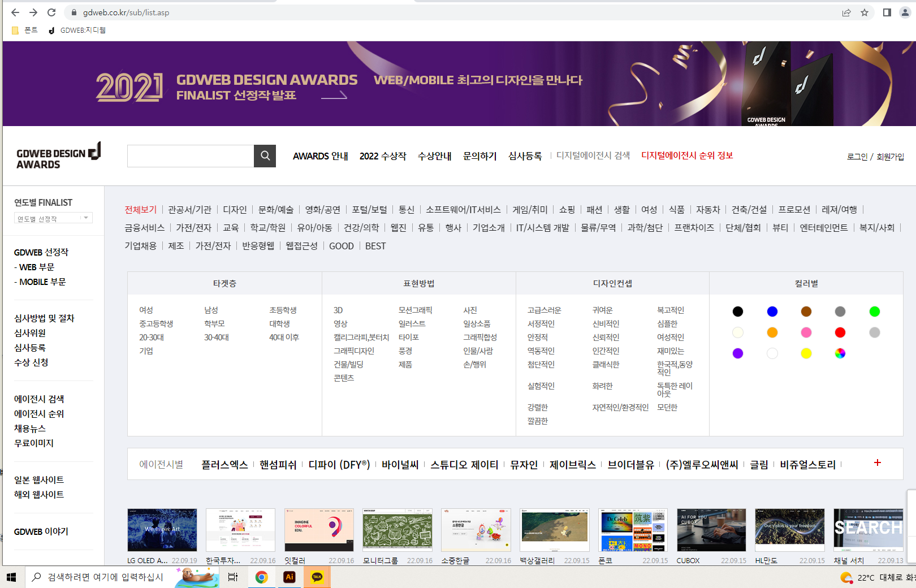Open the 심사등록 menu
Screen dimensions: 916x588
(x=525, y=156)
